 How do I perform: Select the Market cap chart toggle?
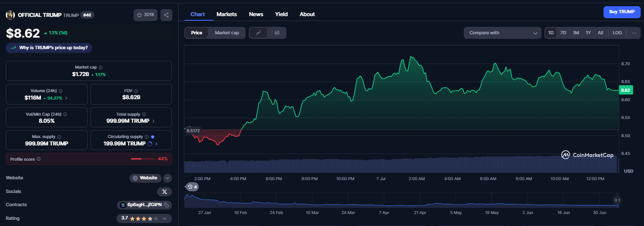227,33
